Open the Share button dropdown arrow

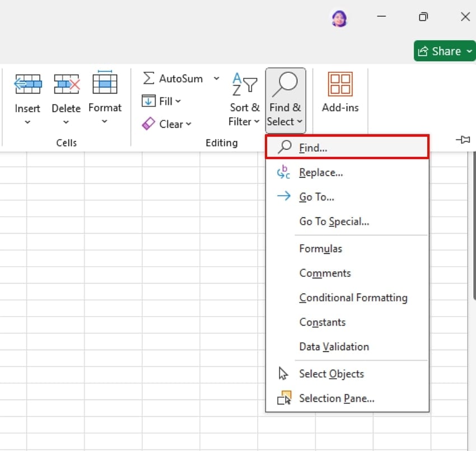469,51
